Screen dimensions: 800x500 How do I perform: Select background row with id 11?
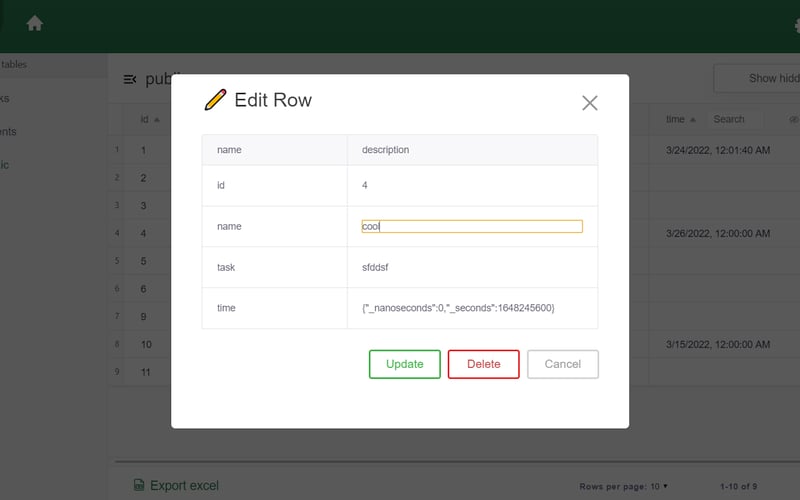click(146, 372)
